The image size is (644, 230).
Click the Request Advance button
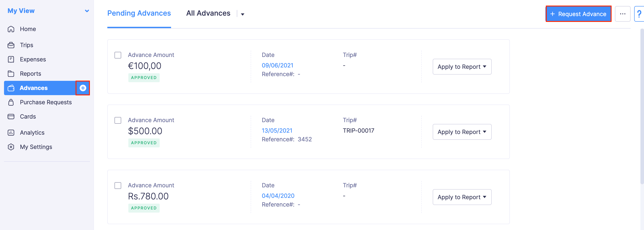578,14
